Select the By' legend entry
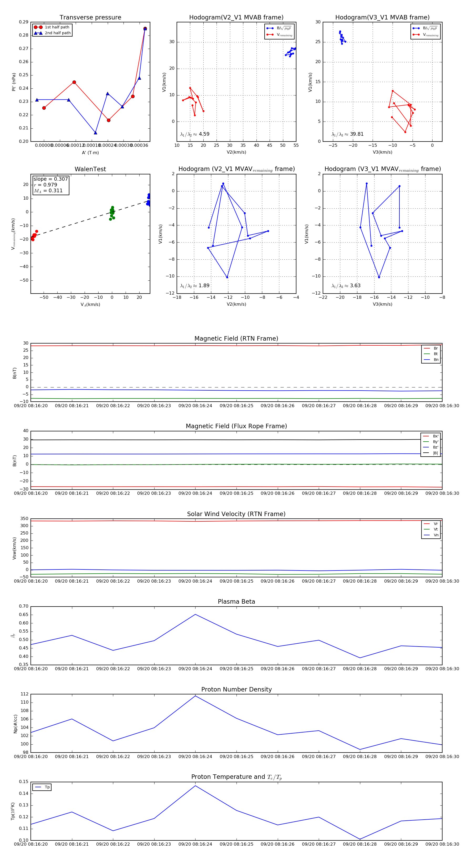This screenshot has width=473, height=868. click(x=431, y=442)
